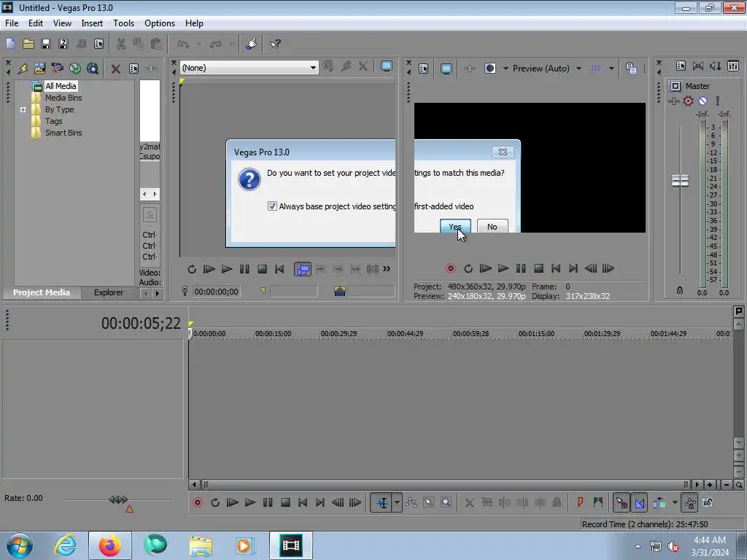The width and height of the screenshot is (747, 560).
Task: Toggle Loop Playback in Video Preview transport
Action: click(468, 268)
